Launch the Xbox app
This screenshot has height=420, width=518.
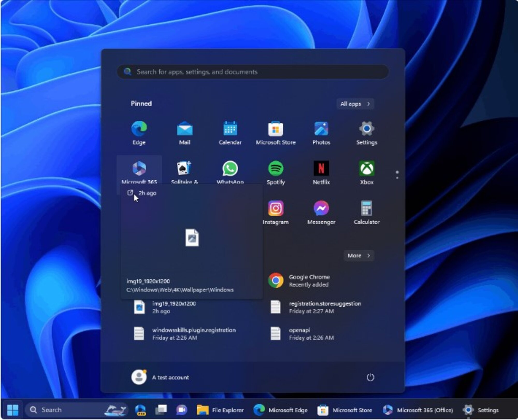coord(366,173)
